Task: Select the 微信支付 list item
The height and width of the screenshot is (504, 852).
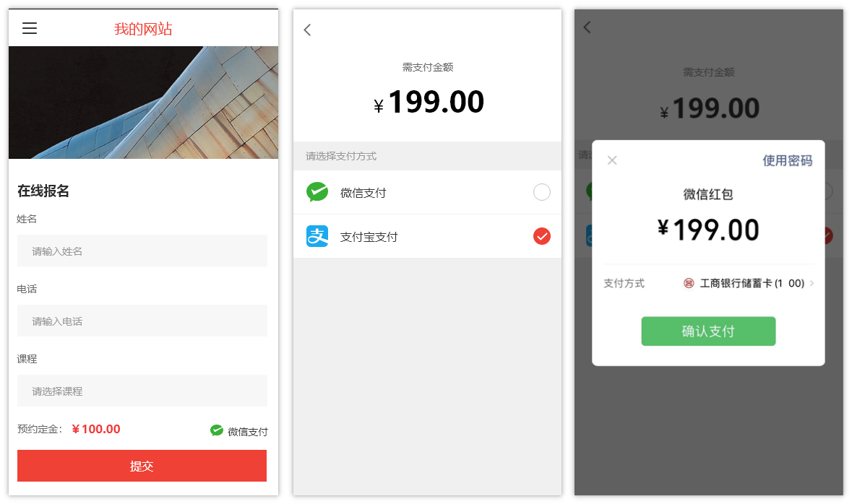Action: [427, 192]
